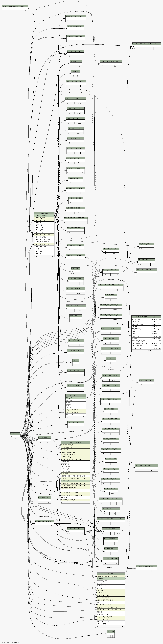Click the MASTER_NAMES table title
163x644 pixels.
point(44,438)
